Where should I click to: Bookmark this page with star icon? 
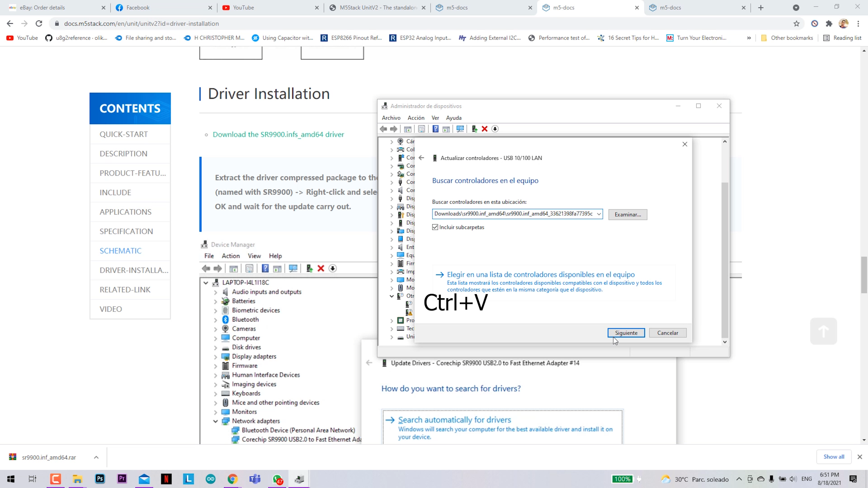(797, 23)
